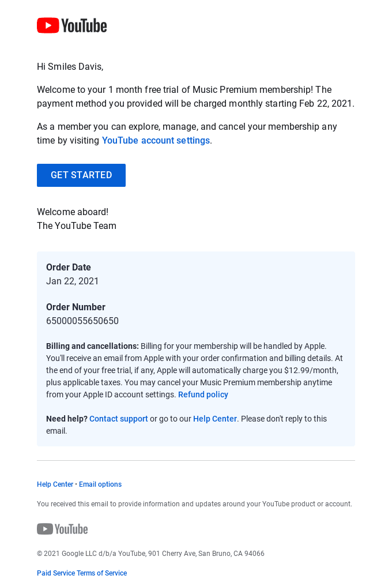Viewport: 392px width, 579px height.
Task: Click the Hi Smiles Davis greeting
Action: point(70,66)
